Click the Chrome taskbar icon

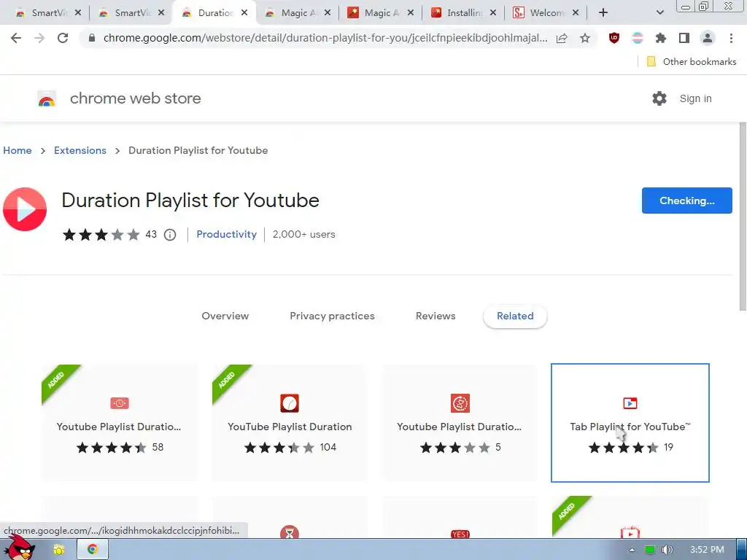pos(93,550)
